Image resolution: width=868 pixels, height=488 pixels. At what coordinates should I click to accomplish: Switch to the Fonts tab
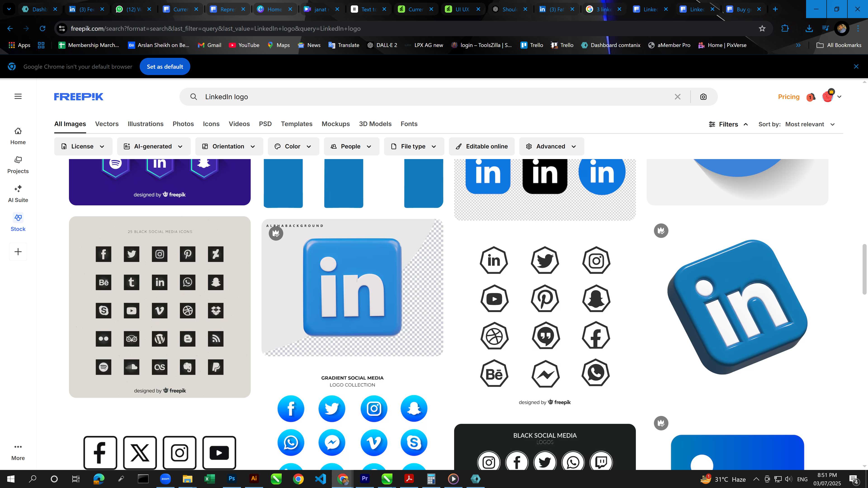click(x=409, y=124)
